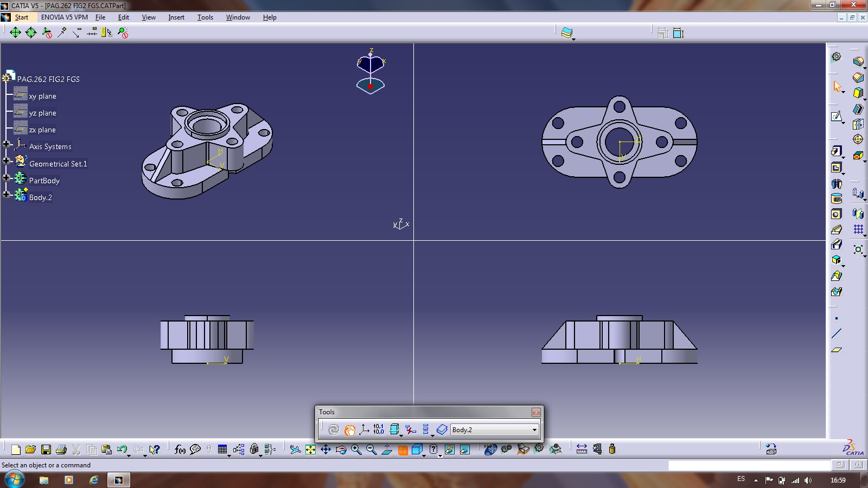The width and height of the screenshot is (868, 488).
Task: Toggle Create Datum icon in Tools toolbar
Action: (x=410, y=429)
